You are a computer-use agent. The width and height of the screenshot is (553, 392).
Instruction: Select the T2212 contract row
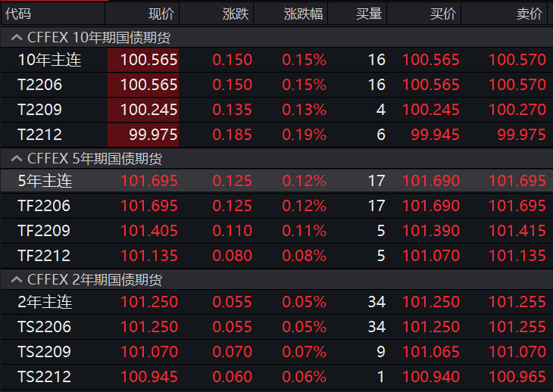coord(39,135)
